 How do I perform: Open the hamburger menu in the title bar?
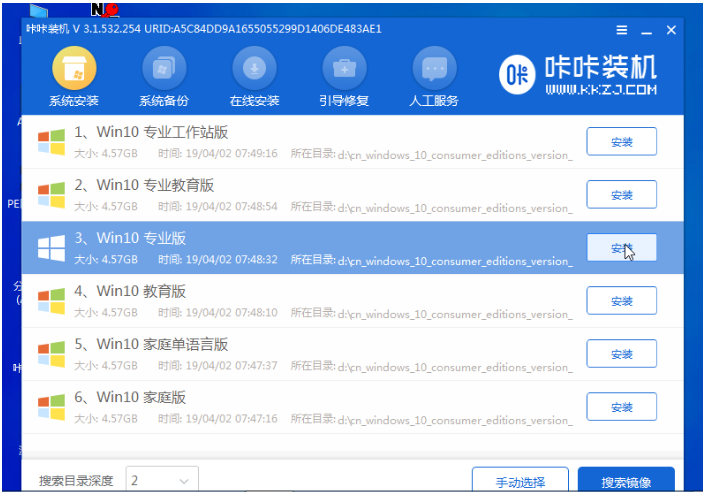(x=622, y=30)
